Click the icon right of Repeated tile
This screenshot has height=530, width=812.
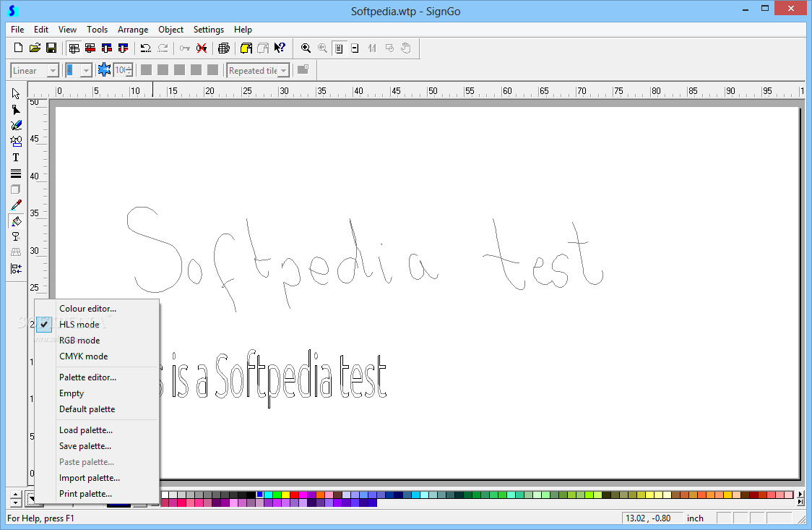tap(303, 69)
